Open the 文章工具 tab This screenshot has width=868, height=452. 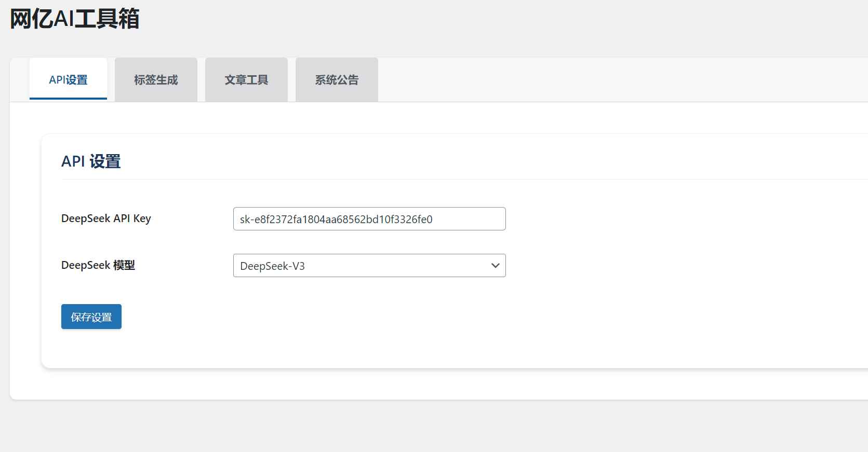[246, 80]
